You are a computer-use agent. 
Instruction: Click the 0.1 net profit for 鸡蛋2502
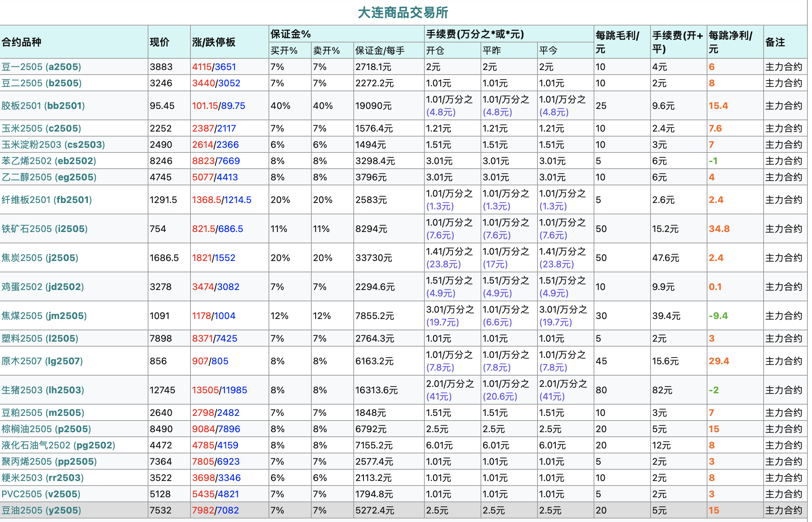tap(715, 287)
